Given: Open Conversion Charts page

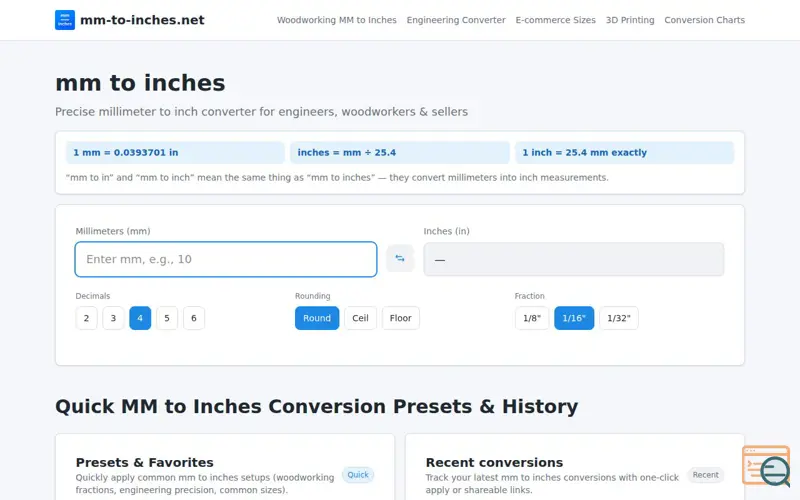Looking at the screenshot, I should pyautogui.click(x=705, y=20).
